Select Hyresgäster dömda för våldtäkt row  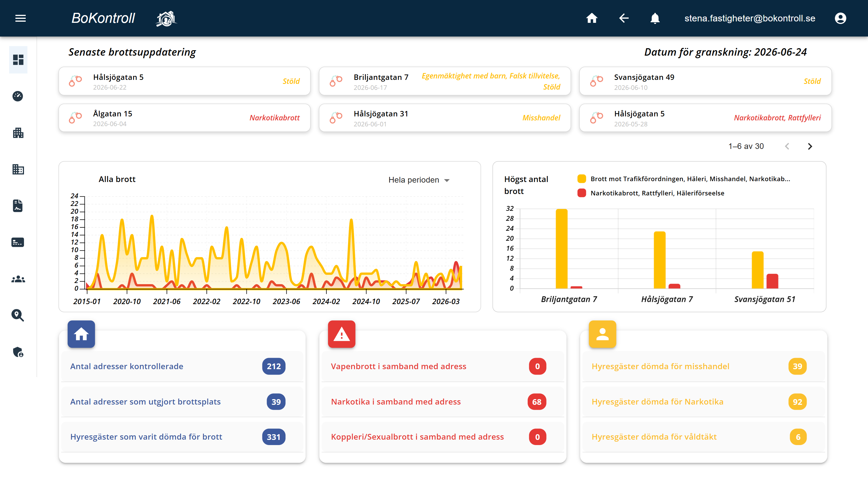point(704,437)
